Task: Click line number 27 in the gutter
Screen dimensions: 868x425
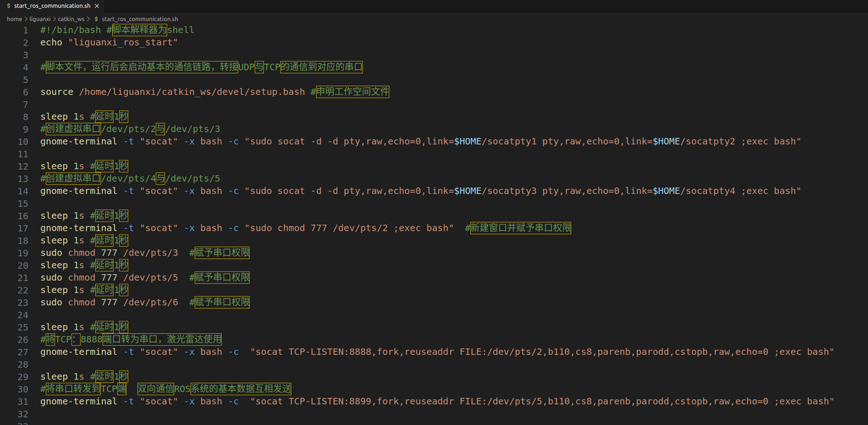Action: point(22,352)
